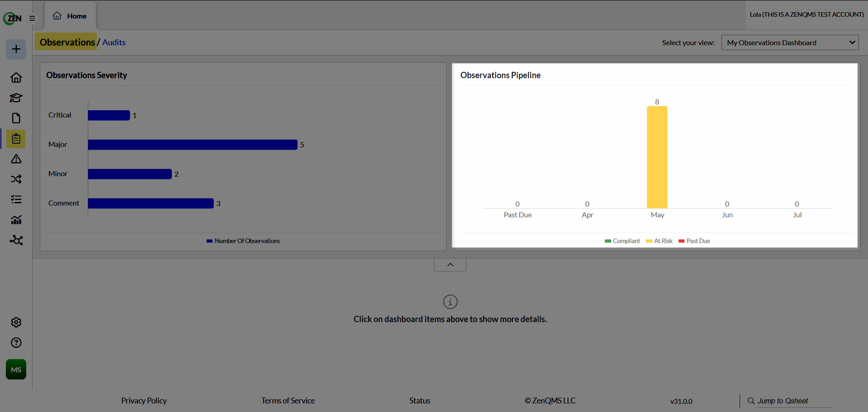This screenshot has height=412, width=868.
Task: Open the Help question mark icon
Action: click(16, 342)
